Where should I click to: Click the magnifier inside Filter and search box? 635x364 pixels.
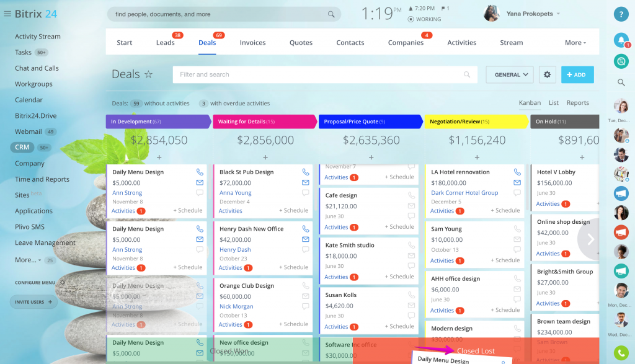pos(467,74)
